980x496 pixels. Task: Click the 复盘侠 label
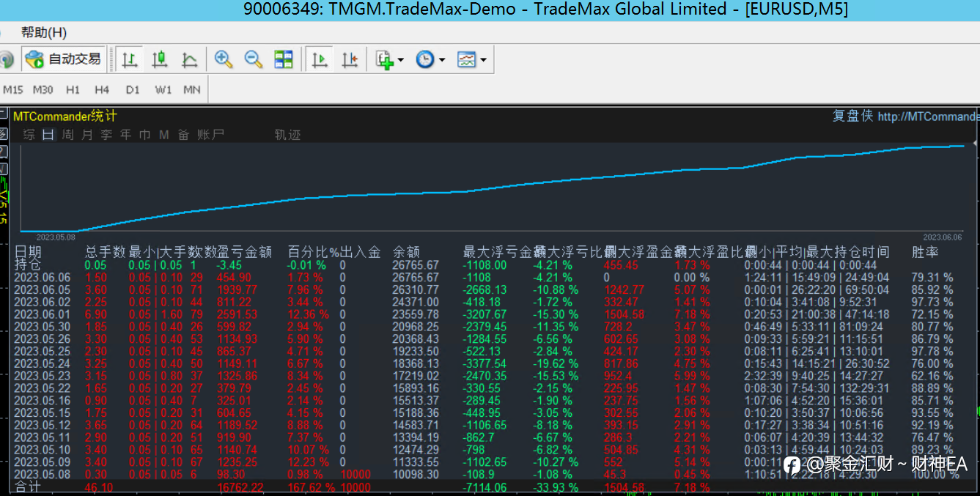pos(853,116)
